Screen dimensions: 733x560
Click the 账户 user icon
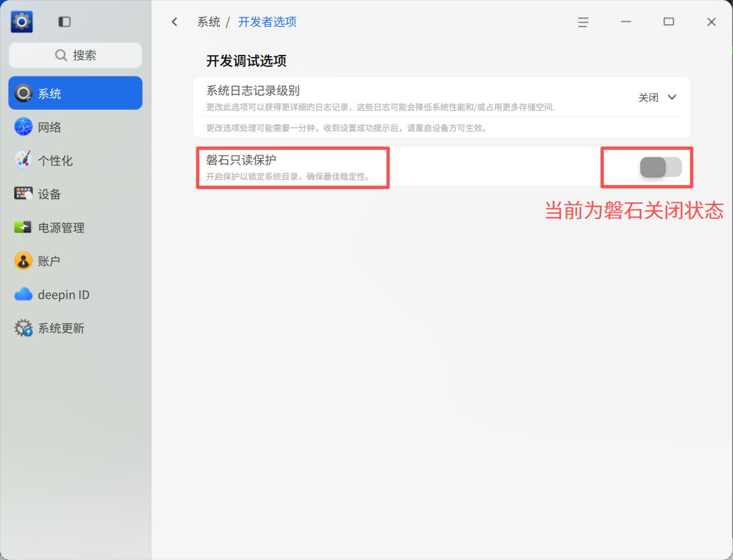tap(23, 261)
